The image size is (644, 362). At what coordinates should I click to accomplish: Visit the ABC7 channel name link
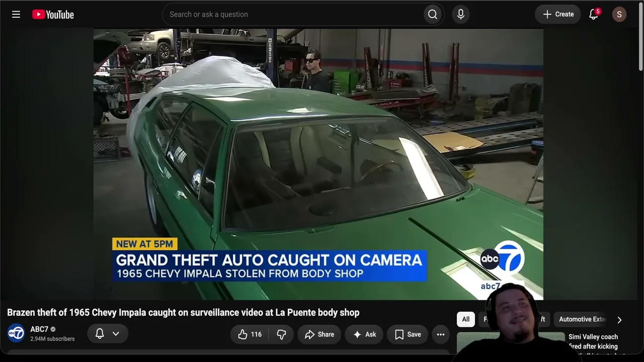coord(39,329)
